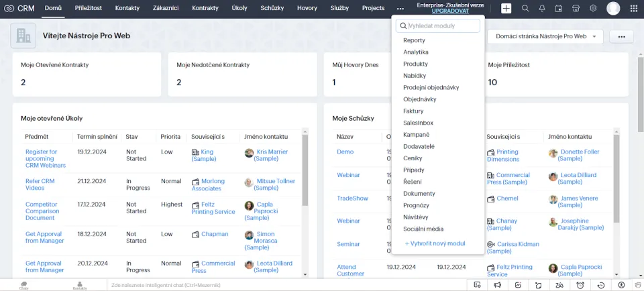Image resolution: width=644 pixels, height=291 pixels.
Task: Open Morlong Associates link
Action: coord(208,184)
